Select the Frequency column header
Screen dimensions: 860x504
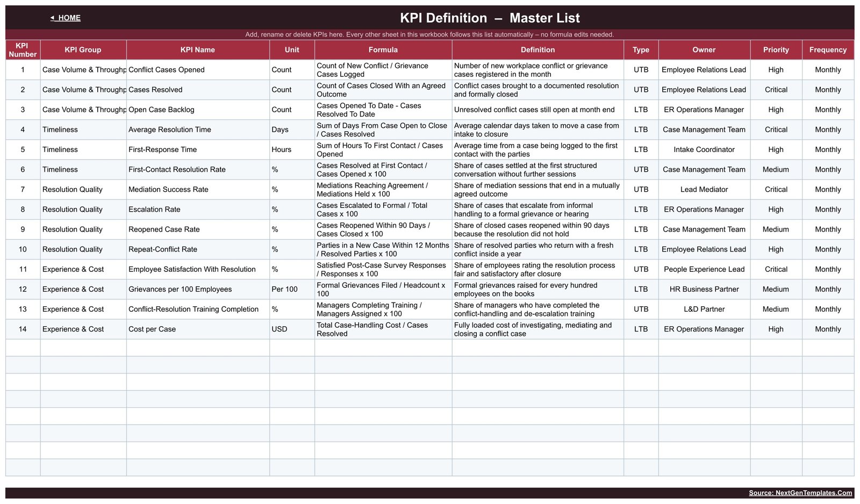828,50
